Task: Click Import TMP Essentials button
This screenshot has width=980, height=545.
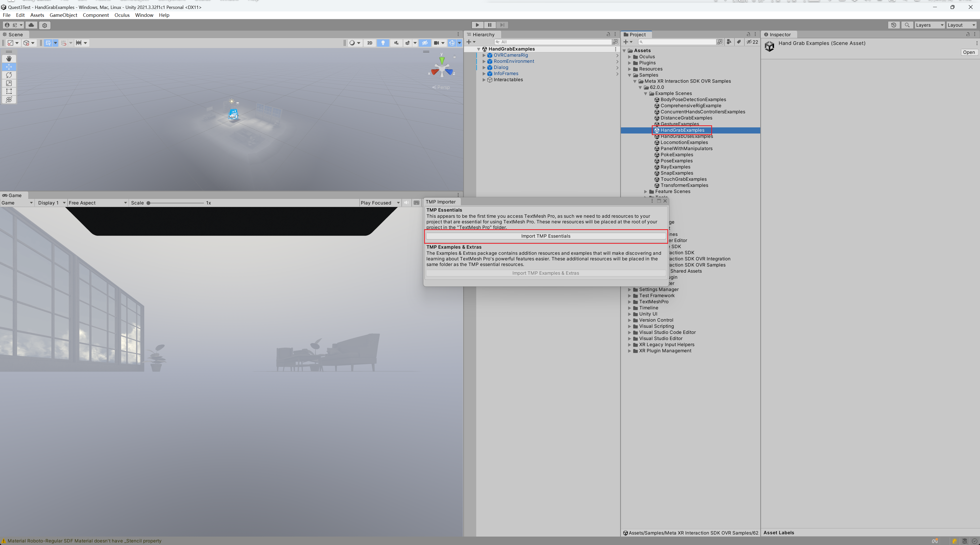Action: (546, 236)
